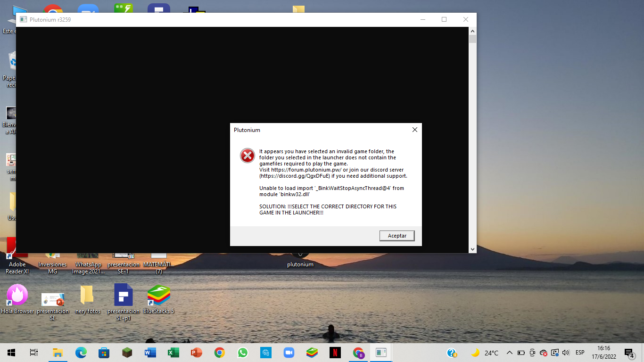The height and width of the screenshot is (362, 644).
Task: Open WhatsApp from taskbar
Action: click(242, 353)
